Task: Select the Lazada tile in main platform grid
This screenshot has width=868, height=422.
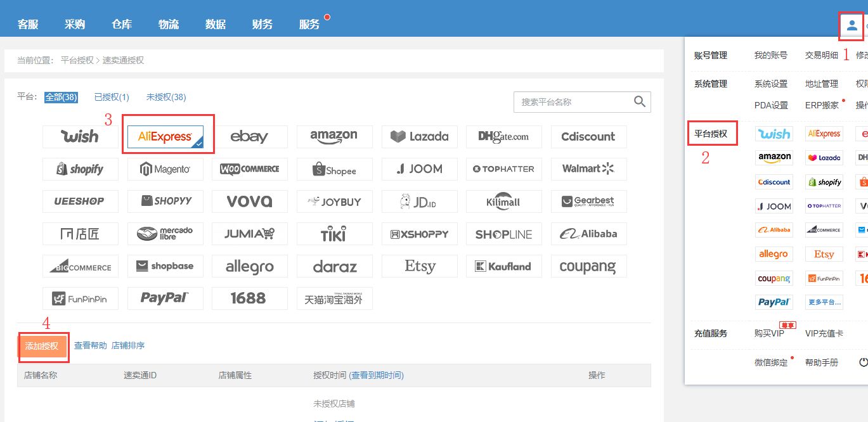Action: (420, 136)
